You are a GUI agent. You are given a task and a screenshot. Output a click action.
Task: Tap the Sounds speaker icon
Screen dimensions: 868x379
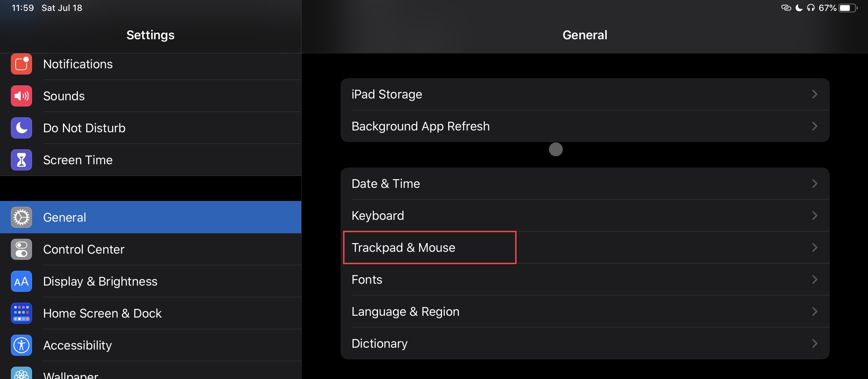[x=21, y=96]
